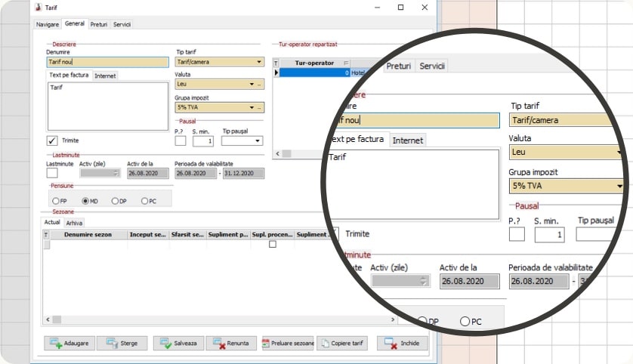This screenshot has height=364, width=633.
Task: Click T header cell in Tur-operator grid
Action: click(276, 63)
